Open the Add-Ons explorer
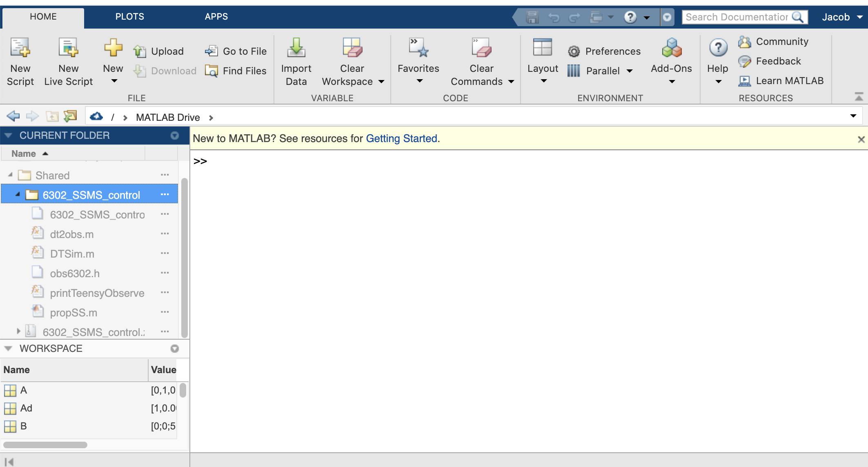Image resolution: width=868 pixels, height=467 pixels. point(671,62)
